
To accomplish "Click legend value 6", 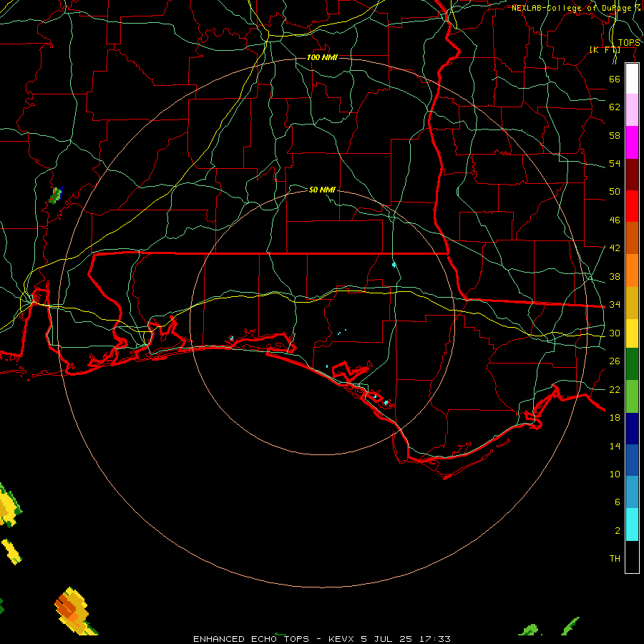I will click(x=617, y=502).
